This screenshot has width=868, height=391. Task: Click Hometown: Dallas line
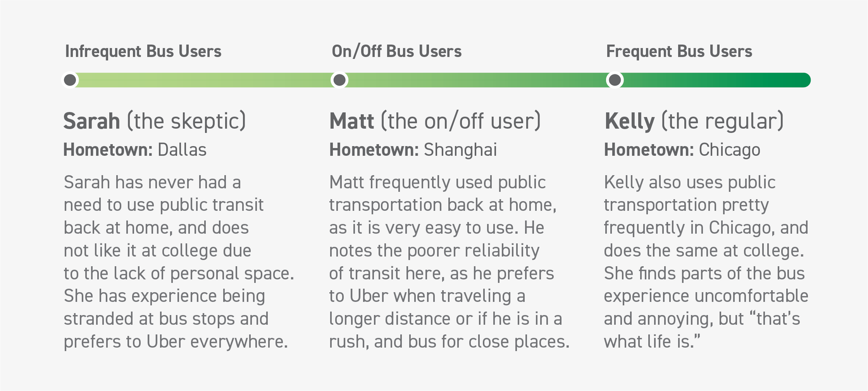pos(135,150)
